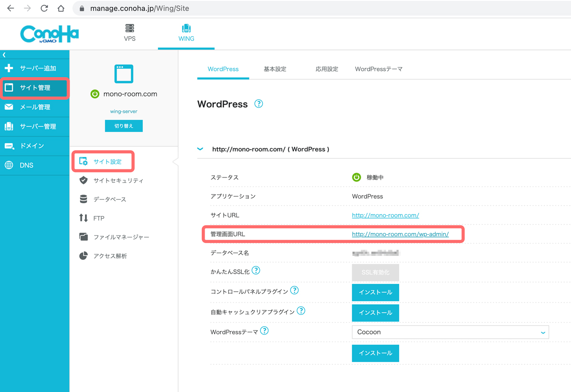Click the blurred データベース名 value
The image size is (571, 392).
click(376, 253)
